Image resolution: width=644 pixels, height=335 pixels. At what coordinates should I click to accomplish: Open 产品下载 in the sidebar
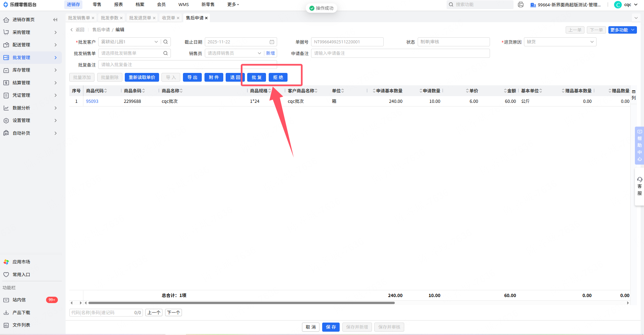point(22,313)
